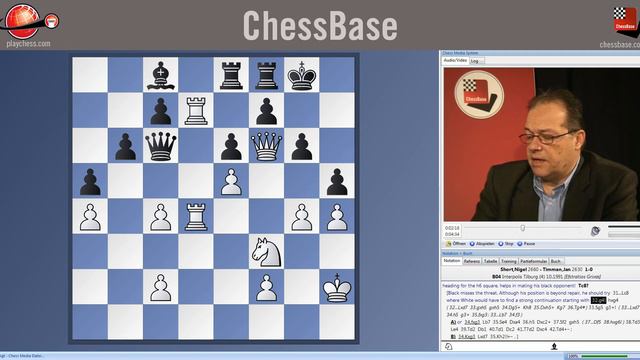Click the Pause playback button
Image resolution: width=640 pixels, height=360 pixels.
(x=526, y=244)
